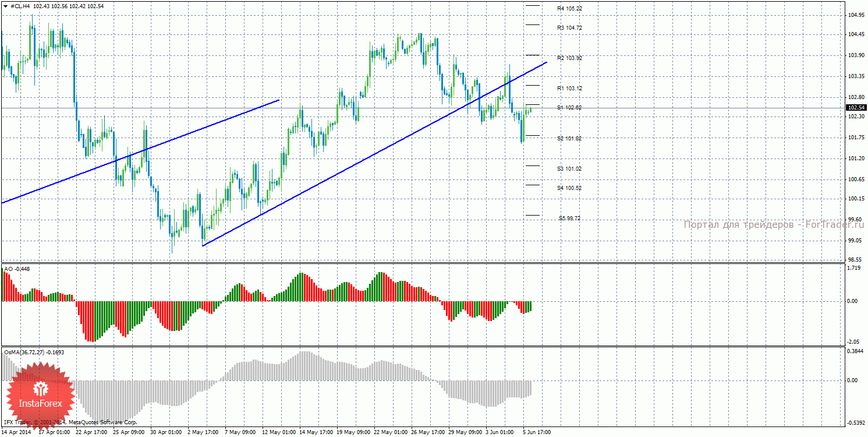Select the S2 101.82 support label

pos(569,139)
